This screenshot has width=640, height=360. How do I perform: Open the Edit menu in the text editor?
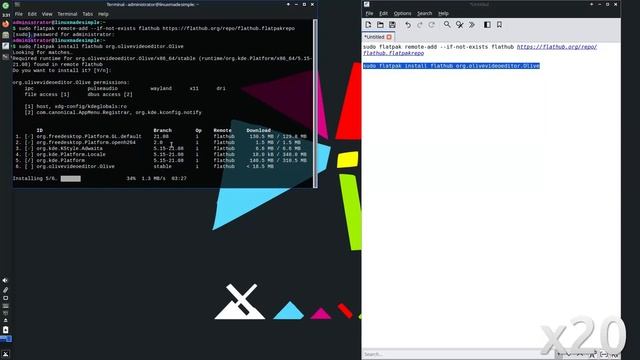click(x=383, y=13)
